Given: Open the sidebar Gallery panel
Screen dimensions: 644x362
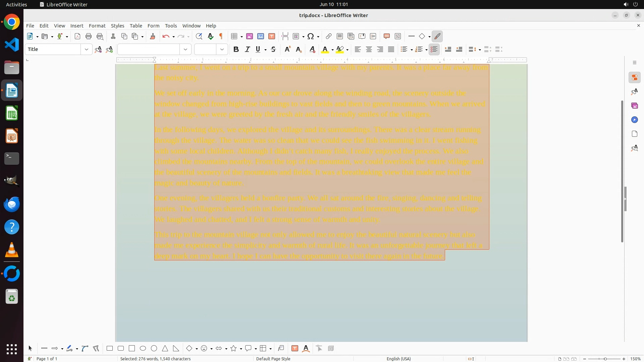Looking at the screenshot, I should click(x=634, y=106).
